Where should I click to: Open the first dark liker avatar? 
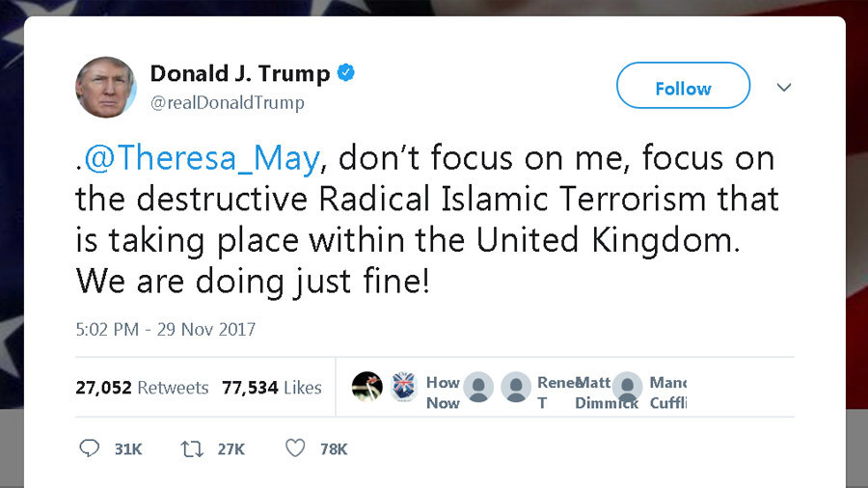[x=366, y=386]
